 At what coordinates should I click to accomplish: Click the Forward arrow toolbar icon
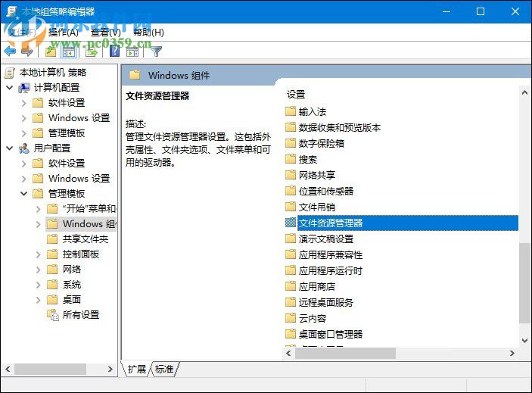[27, 51]
